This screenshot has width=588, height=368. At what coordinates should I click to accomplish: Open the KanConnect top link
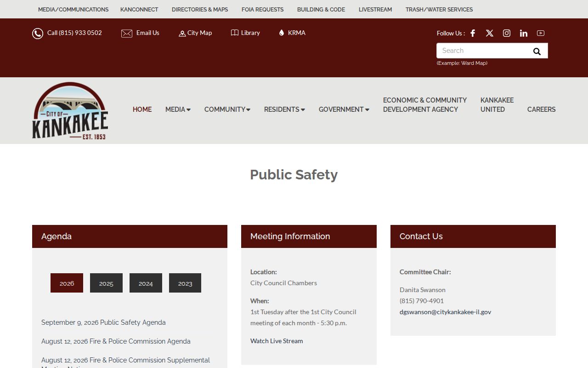click(x=139, y=9)
